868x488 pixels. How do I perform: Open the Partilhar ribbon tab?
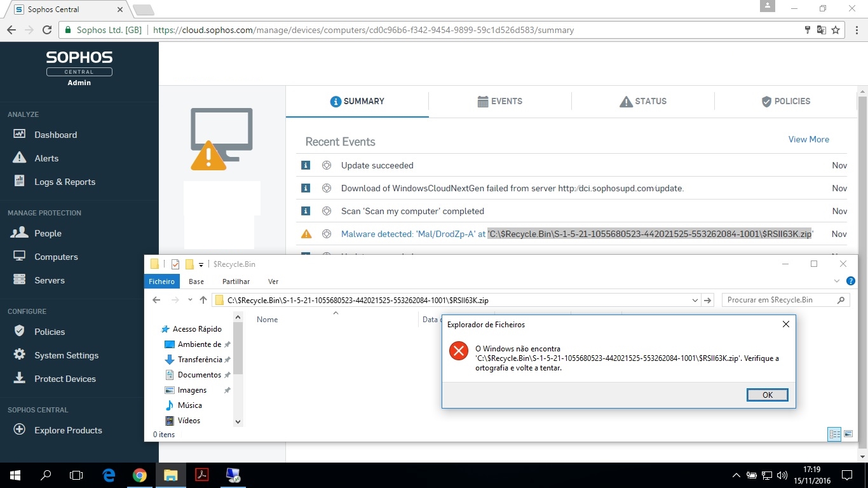pyautogui.click(x=236, y=281)
